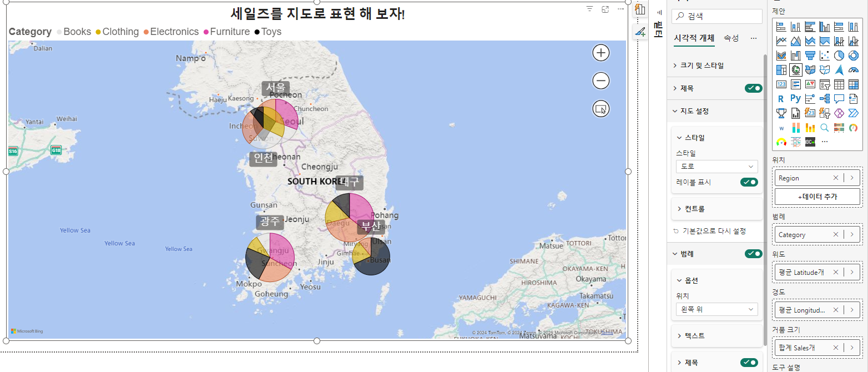Open format pane more options ellipsis

[754, 38]
